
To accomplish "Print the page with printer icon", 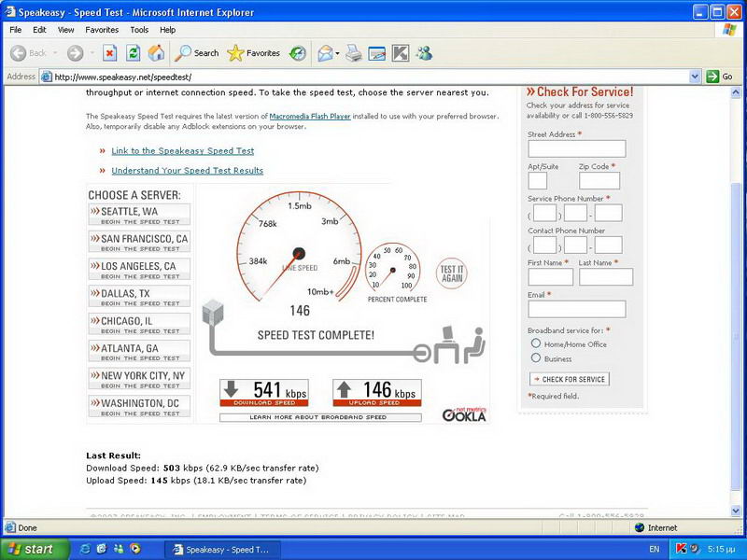I will 354,53.
